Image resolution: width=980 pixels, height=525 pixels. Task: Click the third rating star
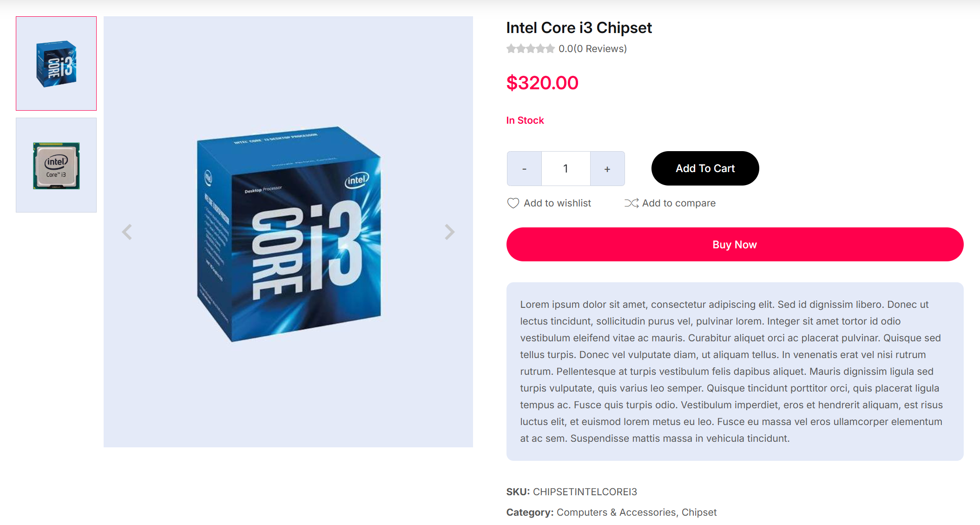tap(531, 48)
